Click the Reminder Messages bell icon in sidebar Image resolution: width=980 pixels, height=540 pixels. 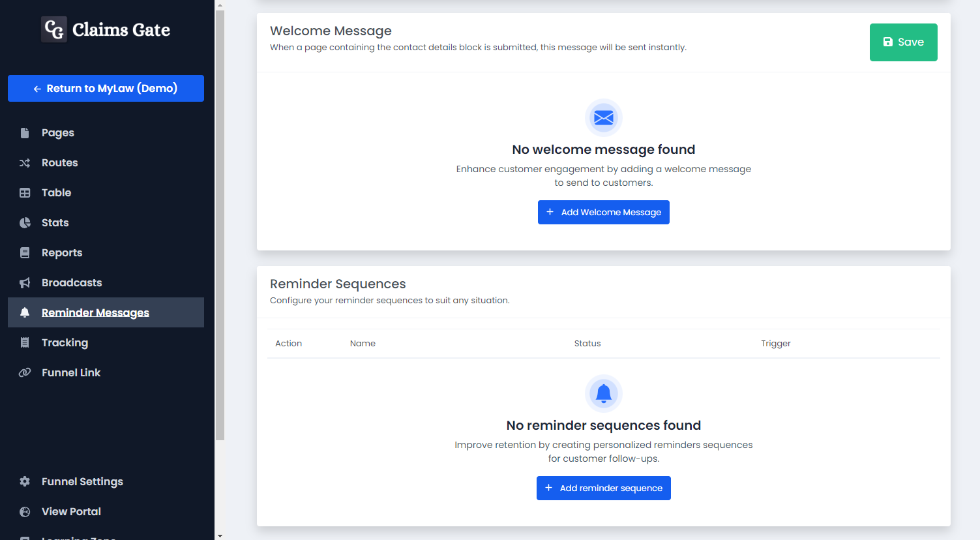[25, 312]
